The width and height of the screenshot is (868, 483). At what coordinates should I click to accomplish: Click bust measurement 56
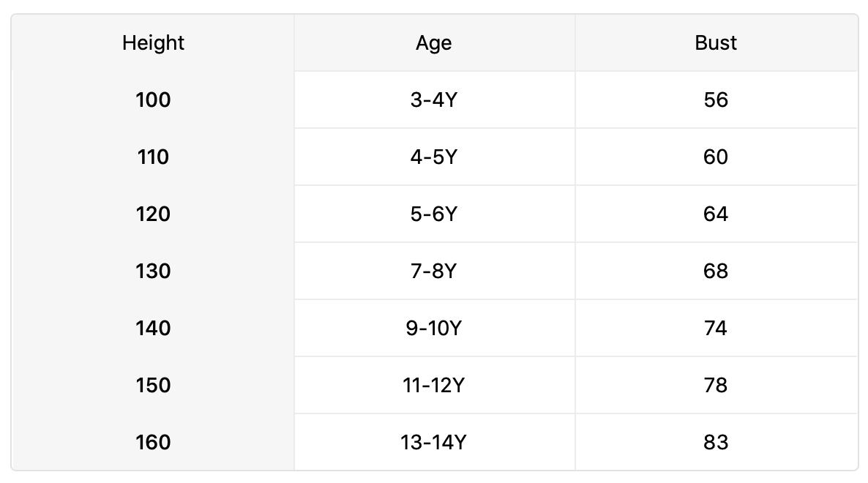coord(716,100)
